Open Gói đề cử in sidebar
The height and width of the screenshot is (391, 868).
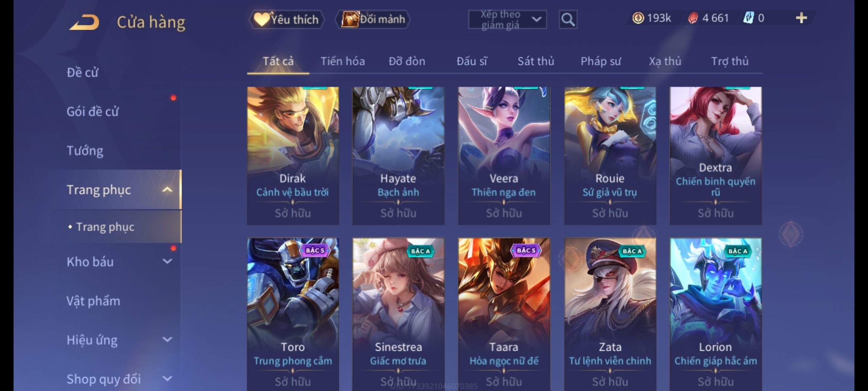[93, 112]
